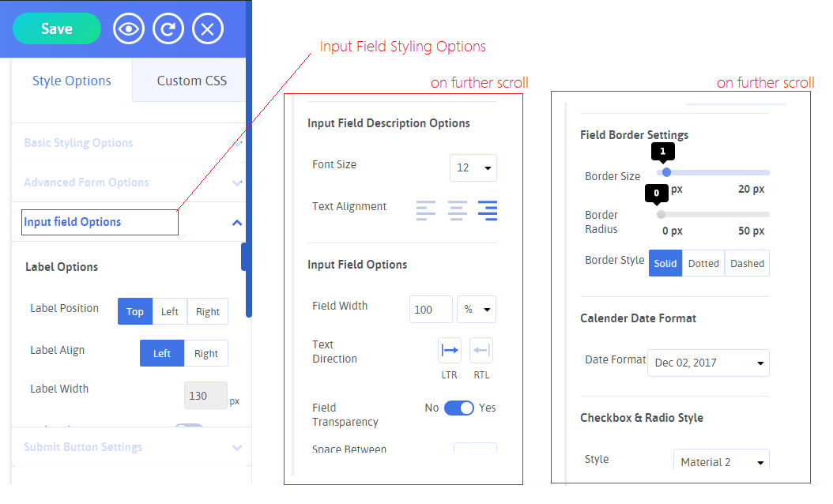
Task: Collapse the Input field Options section
Action: 237,223
